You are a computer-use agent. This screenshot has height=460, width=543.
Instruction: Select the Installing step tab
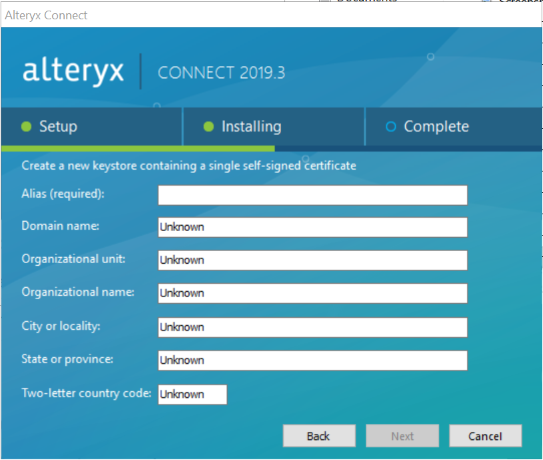point(274,127)
